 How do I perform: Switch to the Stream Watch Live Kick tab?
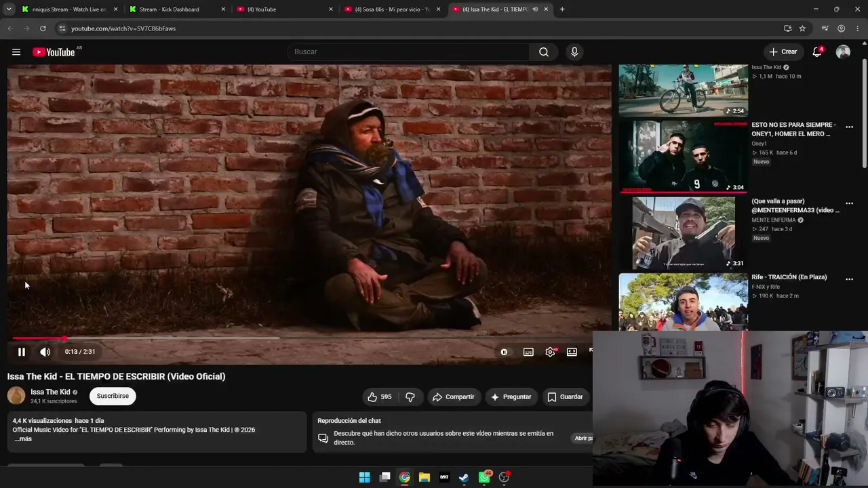pyautogui.click(x=68, y=9)
